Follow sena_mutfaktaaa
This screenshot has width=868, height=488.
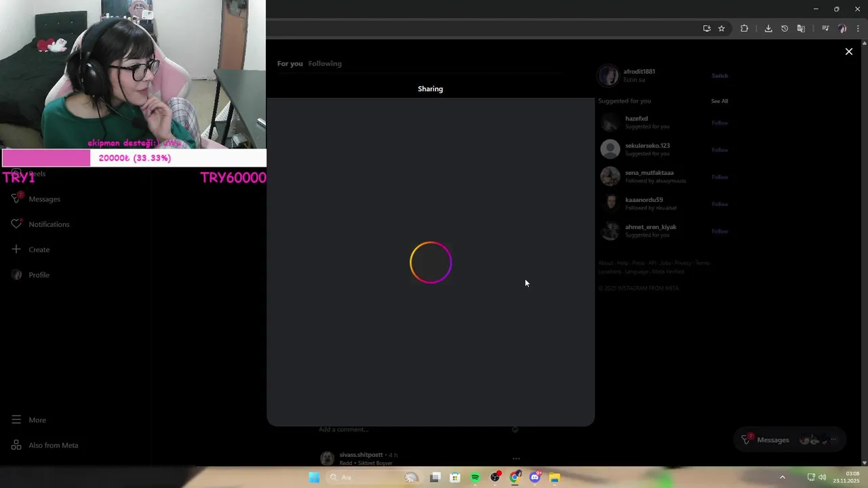[x=719, y=177]
